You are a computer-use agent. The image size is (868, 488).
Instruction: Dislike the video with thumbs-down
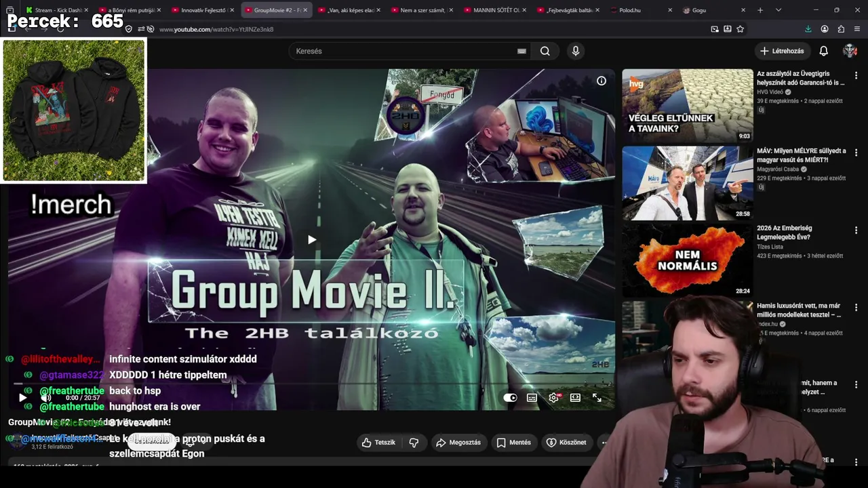[x=414, y=443]
